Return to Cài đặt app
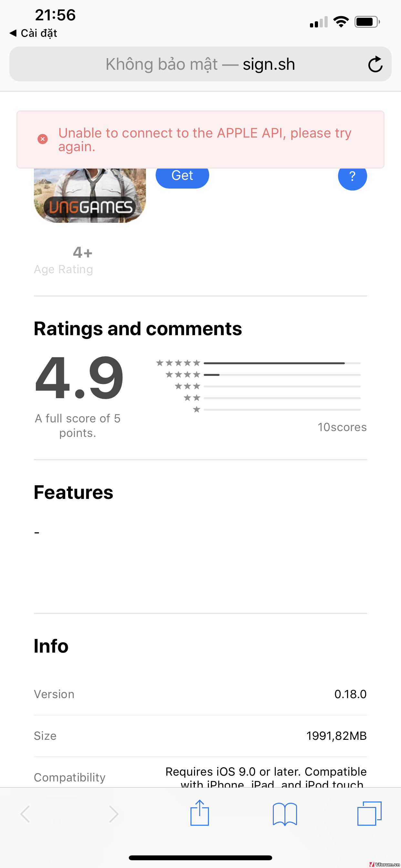 click(34, 33)
